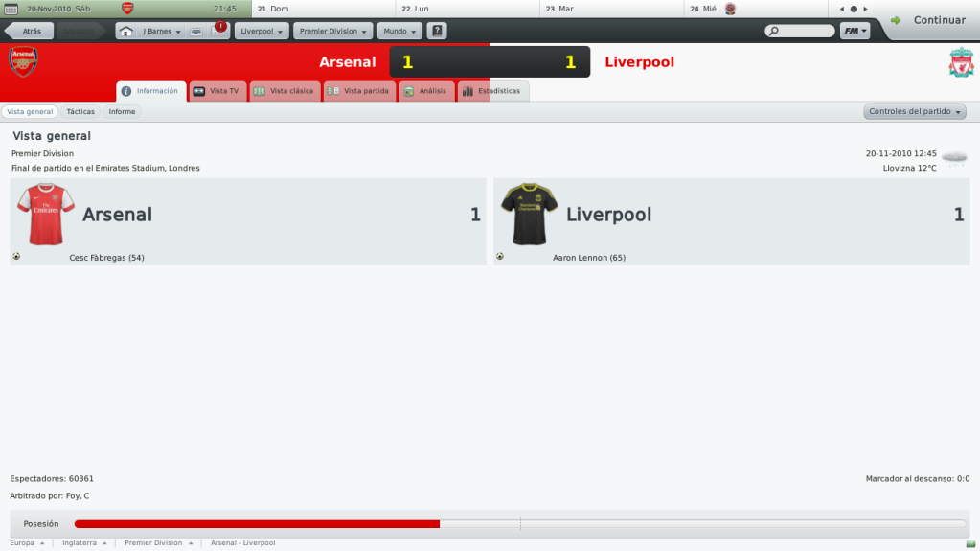Expand Controles del partido menu
Screen dimensions: 980x551
(914, 111)
